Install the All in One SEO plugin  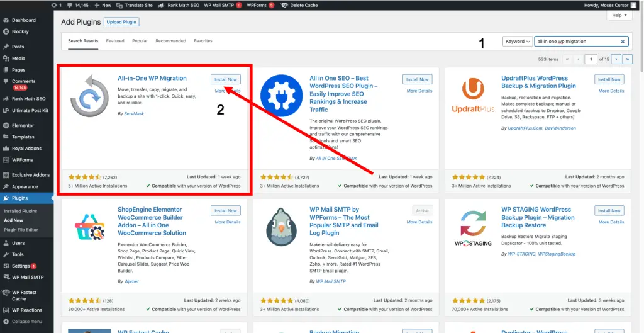tap(418, 79)
